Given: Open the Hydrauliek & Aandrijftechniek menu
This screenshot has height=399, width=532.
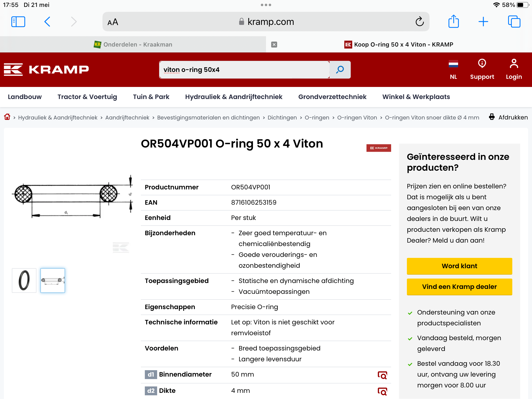Looking at the screenshot, I should pyautogui.click(x=233, y=97).
